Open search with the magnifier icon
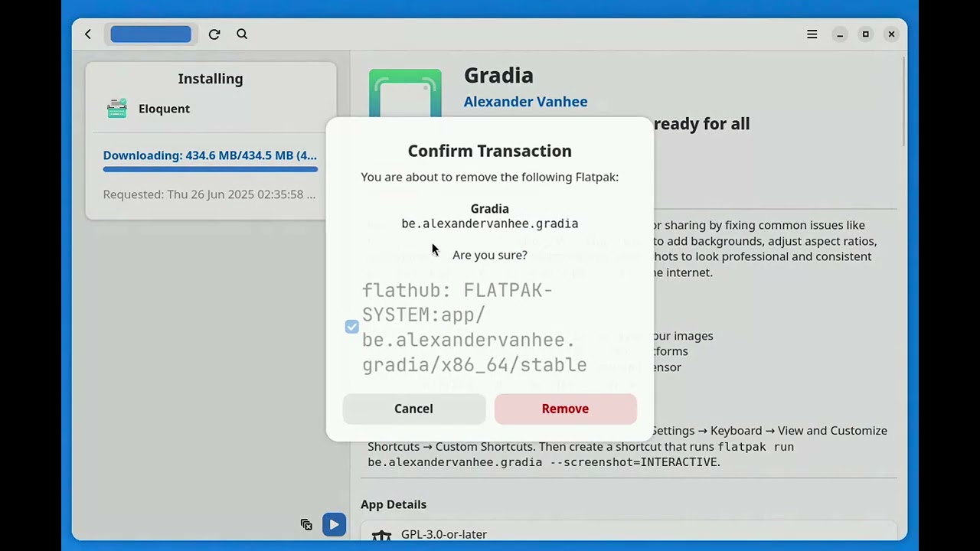980x551 pixels. [242, 34]
